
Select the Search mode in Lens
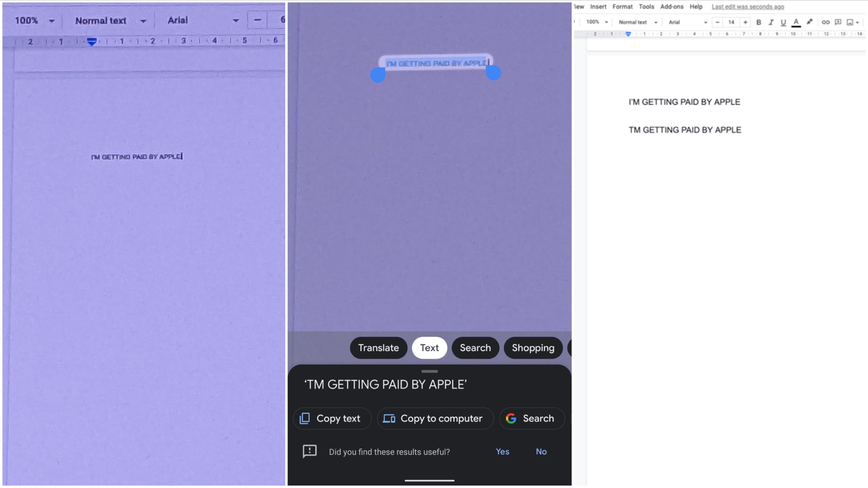pyautogui.click(x=475, y=348)
